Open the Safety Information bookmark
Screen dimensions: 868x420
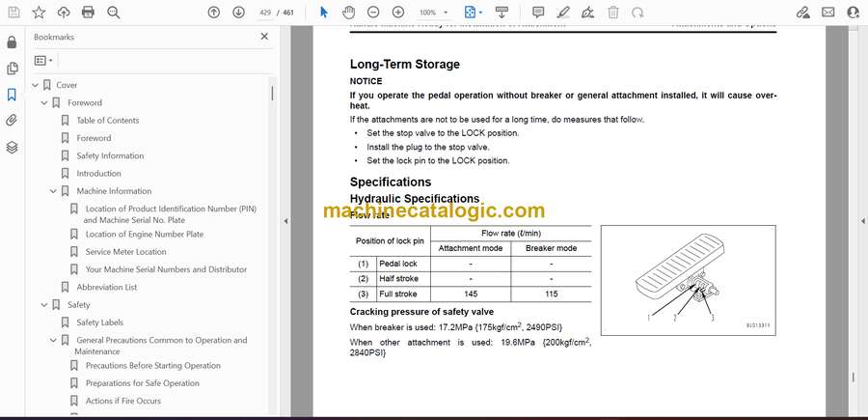110,155
